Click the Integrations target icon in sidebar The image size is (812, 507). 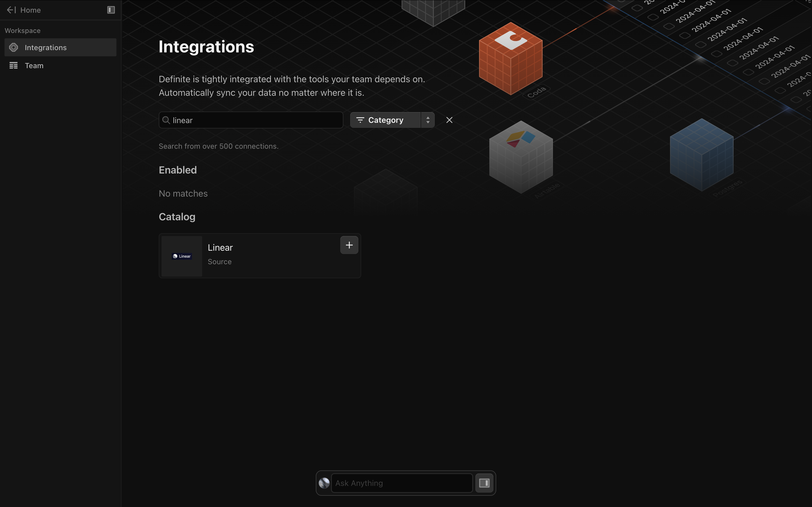point(14,48)
